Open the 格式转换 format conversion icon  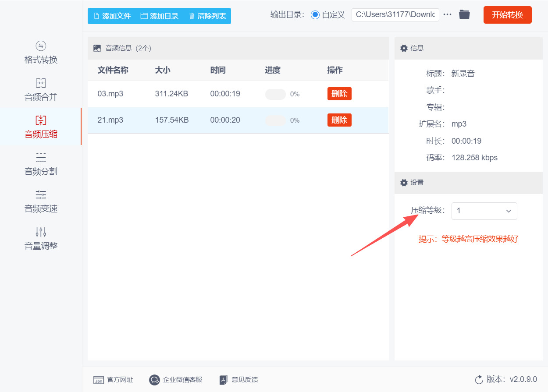click(41, 46)
